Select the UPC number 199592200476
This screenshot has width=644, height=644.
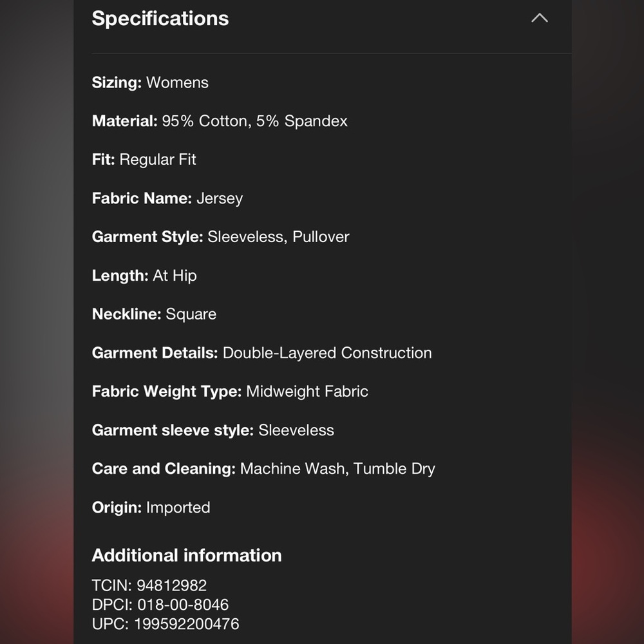187,624
